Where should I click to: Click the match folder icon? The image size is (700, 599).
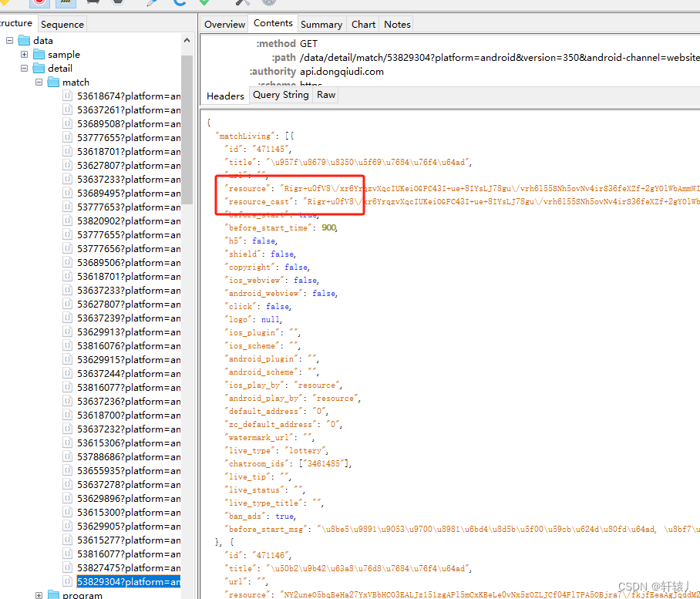tap(53, 82)
